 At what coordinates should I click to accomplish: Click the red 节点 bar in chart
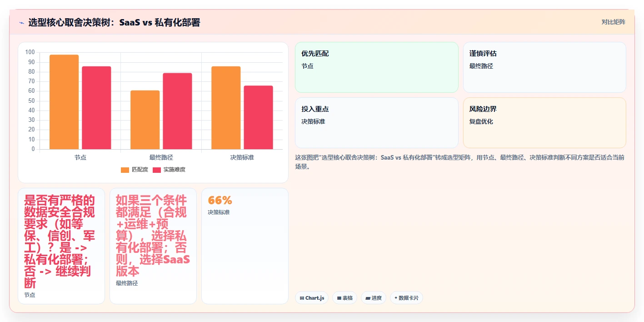[x=96, y=108]
